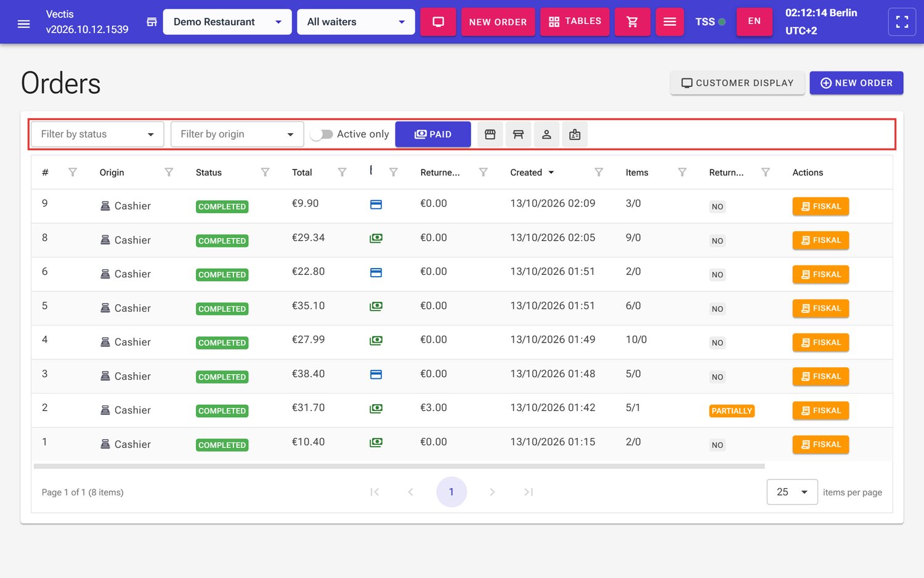Click the store icon beside Demo Restaurant
Screen dimensions: 924x578
152,22
